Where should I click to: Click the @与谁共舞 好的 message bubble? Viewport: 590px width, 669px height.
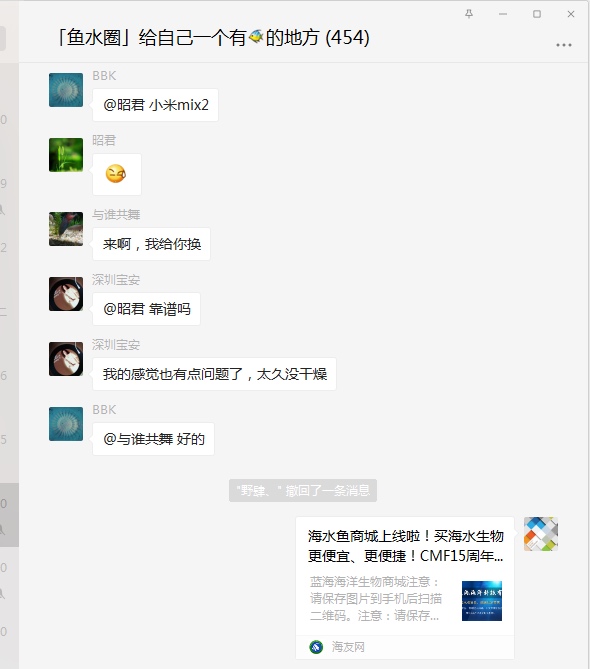(153, 439)
